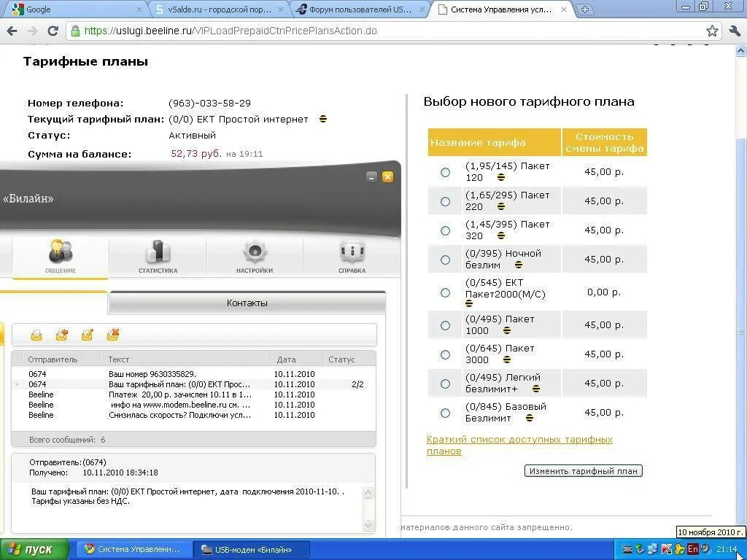Click the network connections tray icon
This screenshot has height=560, width=747.
coord(653,550)
